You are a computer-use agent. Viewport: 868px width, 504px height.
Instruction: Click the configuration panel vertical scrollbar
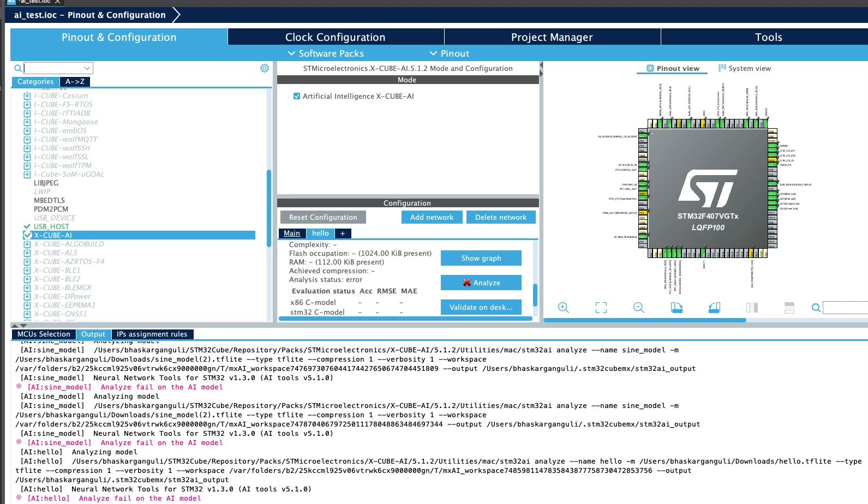[x=535, y=295]
